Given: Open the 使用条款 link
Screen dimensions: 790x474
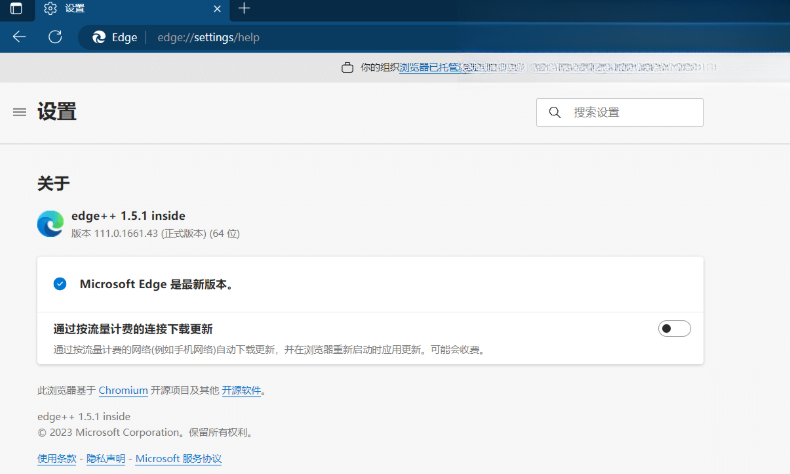Looking at the screenshot, I should [56, 458].
